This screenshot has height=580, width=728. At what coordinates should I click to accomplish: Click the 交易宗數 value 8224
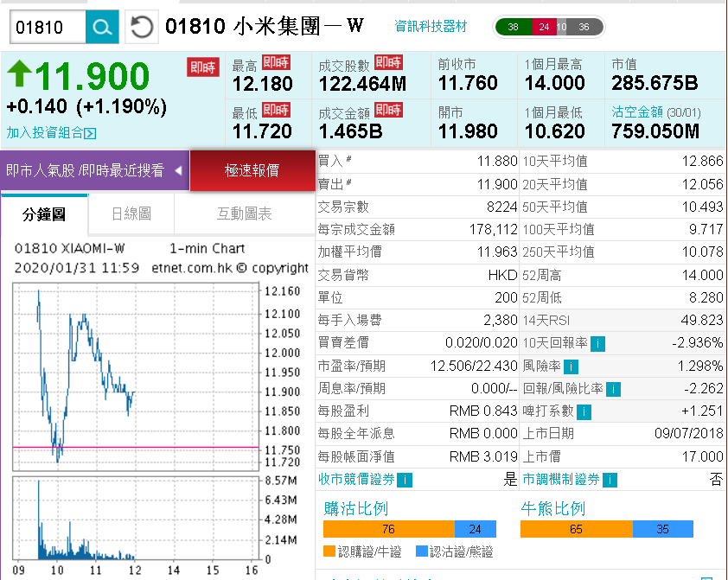(501, 207)
